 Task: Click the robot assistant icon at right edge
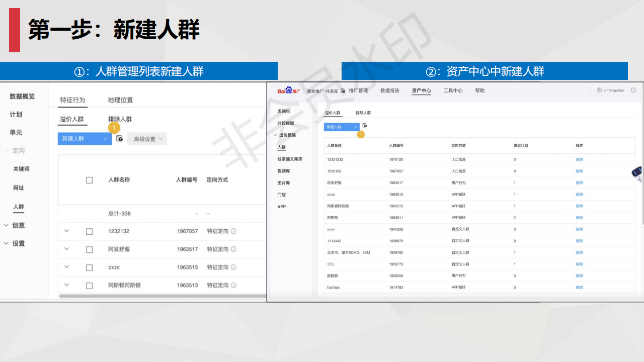[x=638, y=174]
